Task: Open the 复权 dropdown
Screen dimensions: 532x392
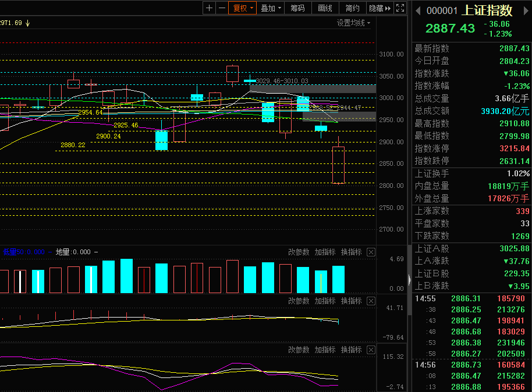Action: (x=242, y=8)
